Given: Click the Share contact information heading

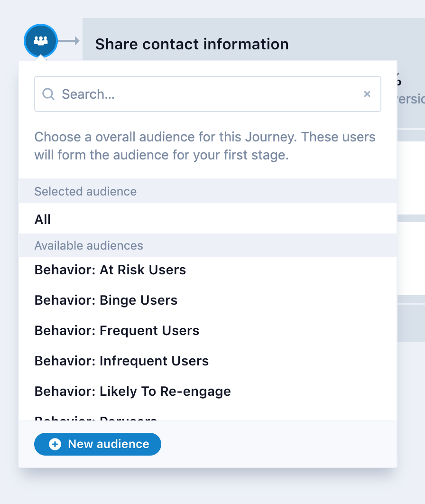Looking at the screenshot, I should point(192,44).
